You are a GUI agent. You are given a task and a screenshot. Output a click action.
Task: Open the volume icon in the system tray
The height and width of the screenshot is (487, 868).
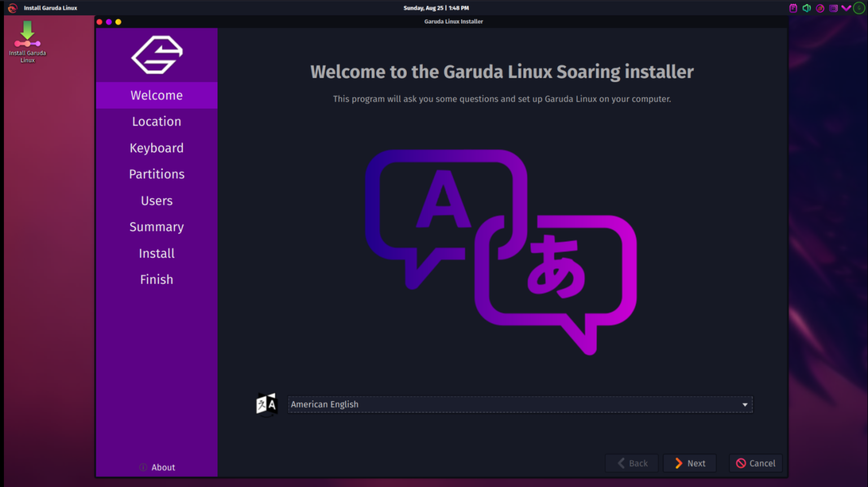point(806,8)
